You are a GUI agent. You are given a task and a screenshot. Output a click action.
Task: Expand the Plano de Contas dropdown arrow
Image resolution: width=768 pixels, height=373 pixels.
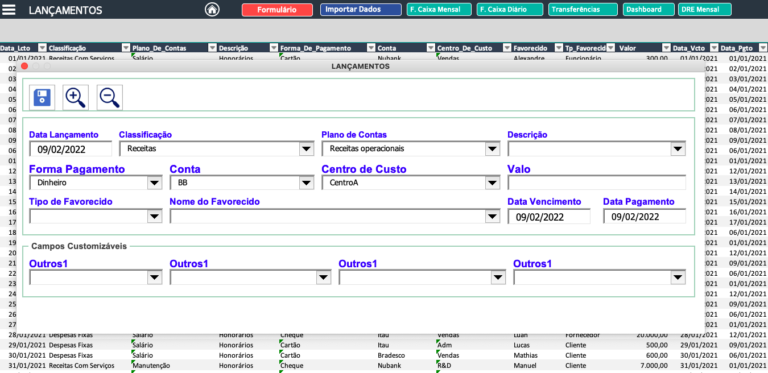pos(492,149)
